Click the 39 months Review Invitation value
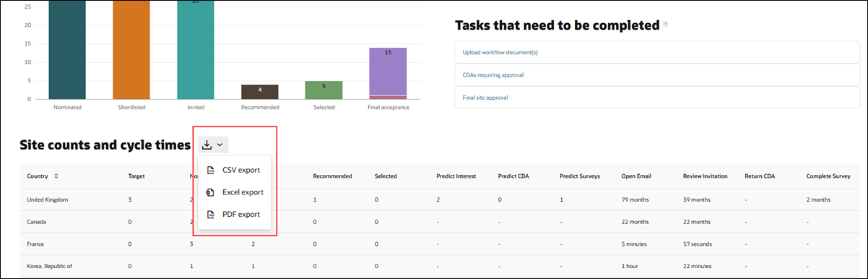The width and height of the screenshot is (868, 279). coord(698,199)
